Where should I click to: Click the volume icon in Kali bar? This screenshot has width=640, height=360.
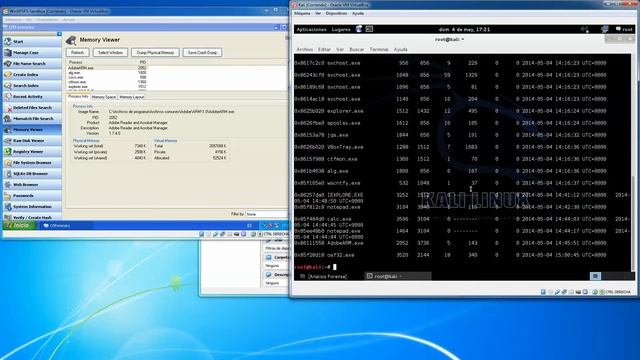pyautogui.click(x=585, y=29)
